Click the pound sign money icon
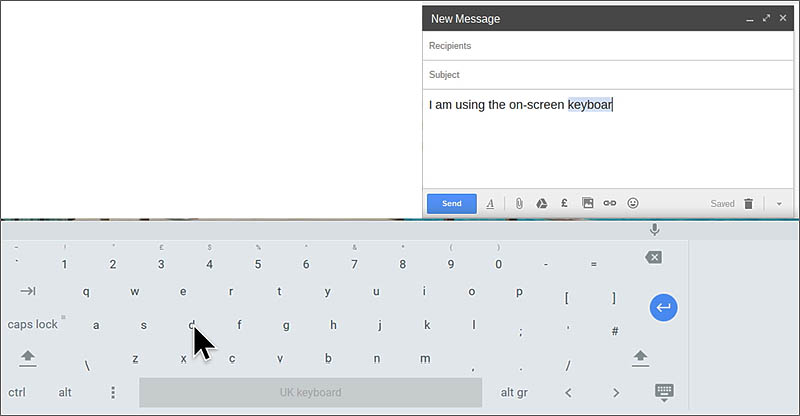 point(564,203)
